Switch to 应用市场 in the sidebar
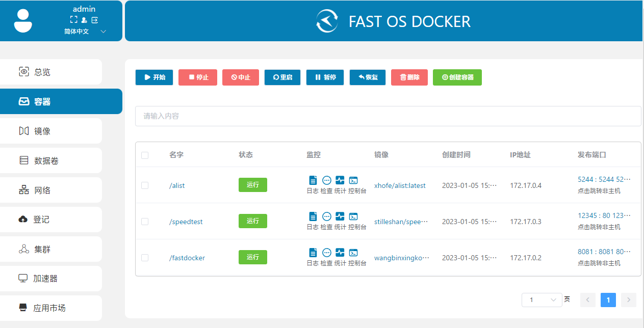Screen dimensions: 644x328 pyautogui.click(x=51, y=308)
